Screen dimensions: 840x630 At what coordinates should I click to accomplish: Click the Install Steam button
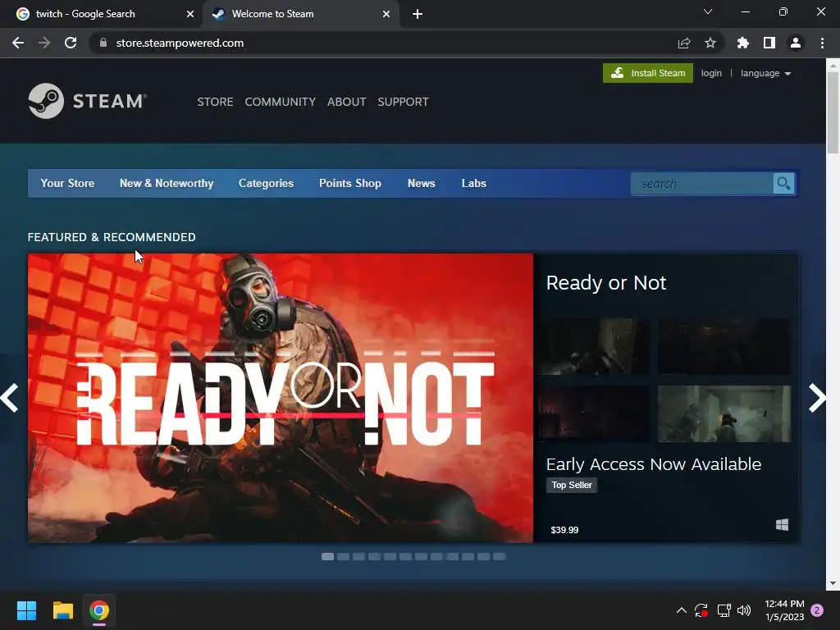click(648, 73)
